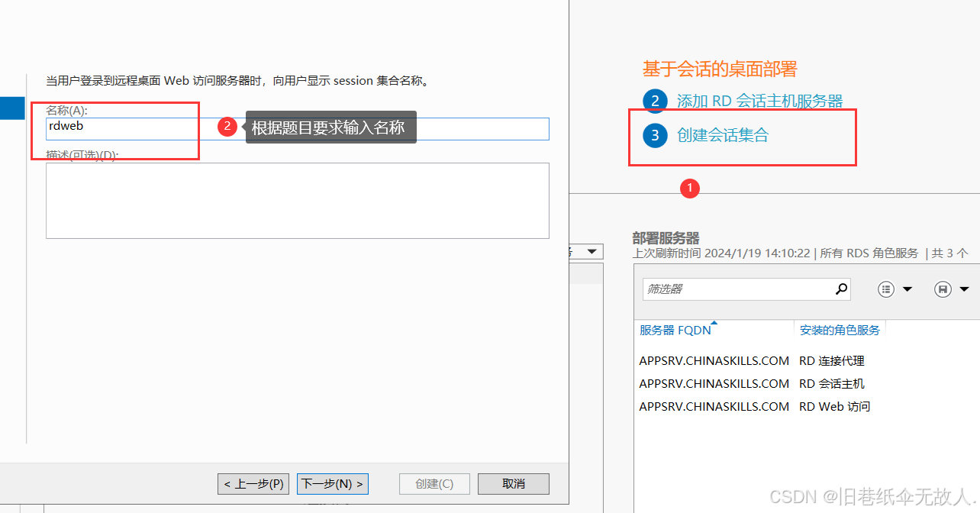Open the dropdown arrow next to the save icon
980x513 pixels.
(965, 289)
